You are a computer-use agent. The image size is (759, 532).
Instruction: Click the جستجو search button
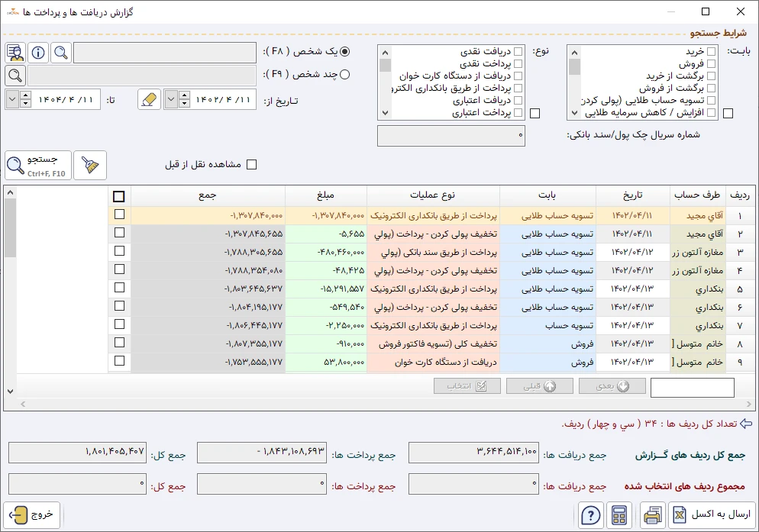pyautogui.click(x=38, y=165)
